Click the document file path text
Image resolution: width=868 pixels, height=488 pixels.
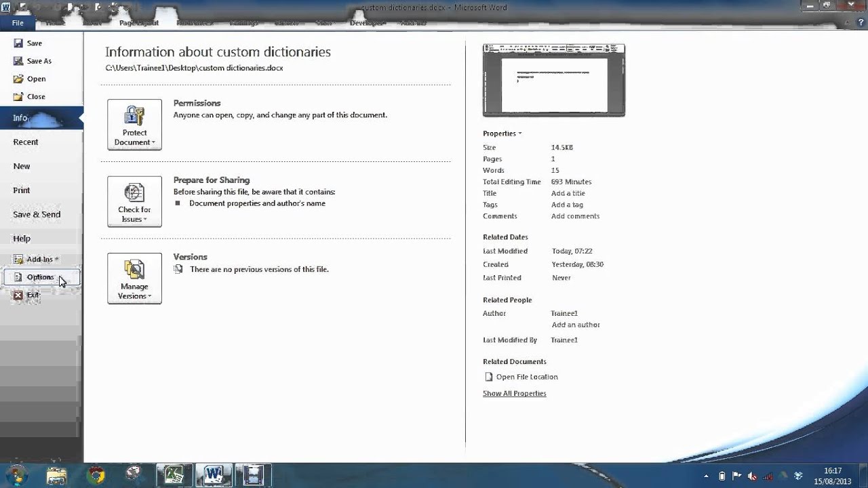(194, 68)
